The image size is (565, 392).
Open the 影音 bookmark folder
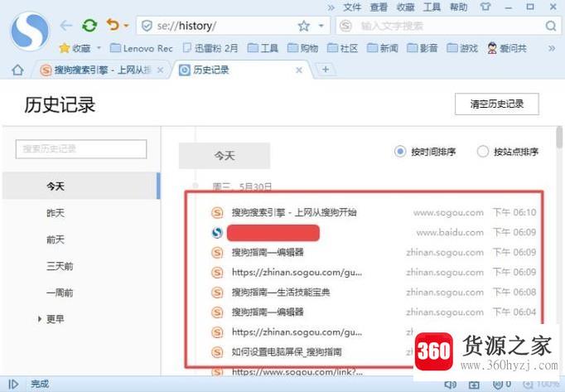(x=422, y=48)
